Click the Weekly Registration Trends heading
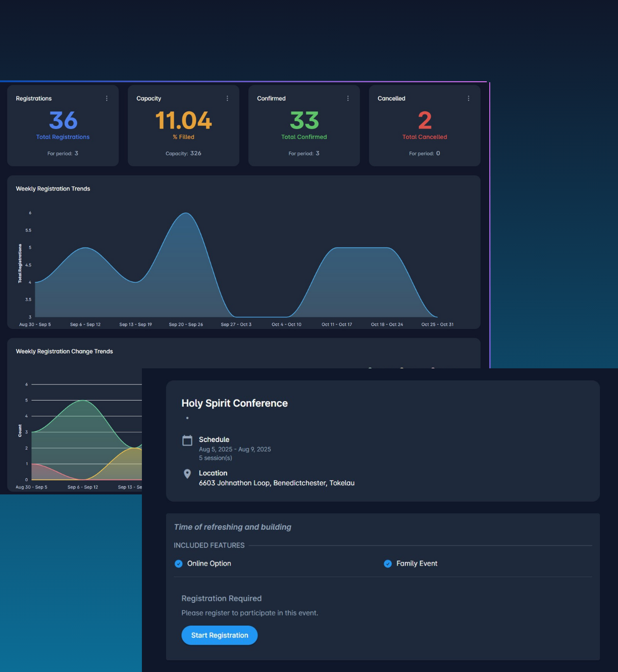Screen dimensions: 618x672 [53, 189]
